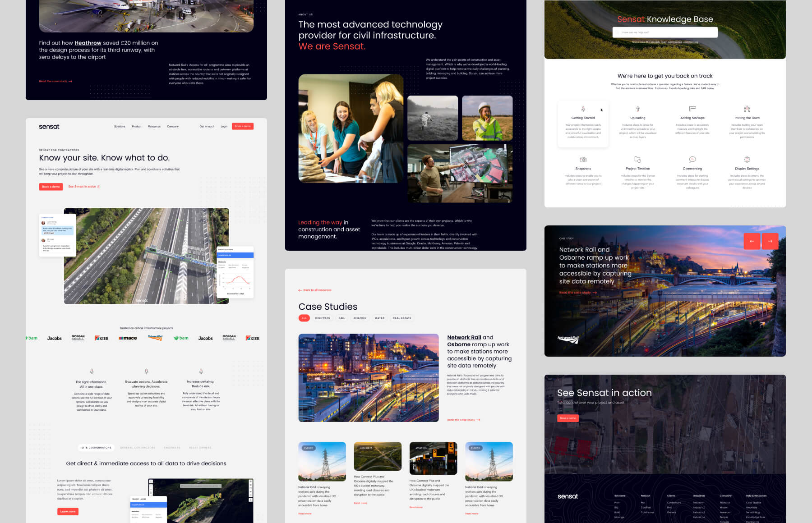Open the AVIATION case study thumbnail
This screenshot has height=523, width=812.
click(433, 459)
